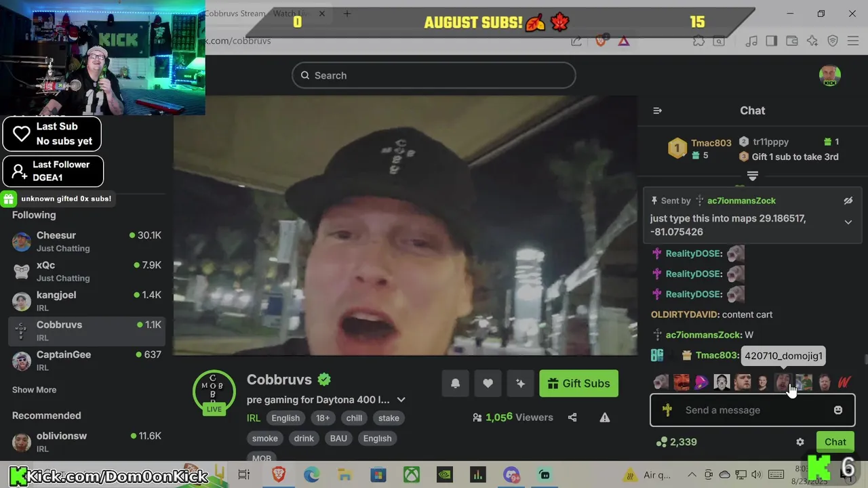Open the user avatar in top right
This screenshot has width=868, height=488.
[x=830, y=76]
